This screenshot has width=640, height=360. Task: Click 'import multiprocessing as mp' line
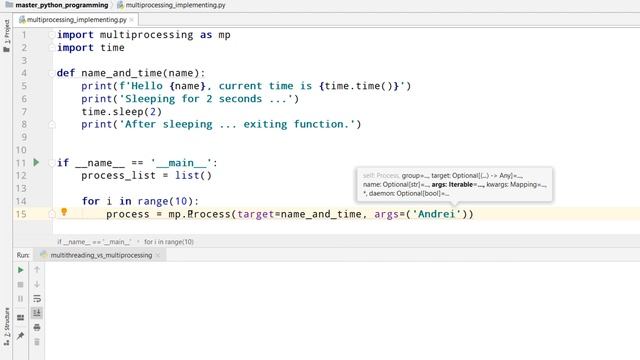pos(144,35)
